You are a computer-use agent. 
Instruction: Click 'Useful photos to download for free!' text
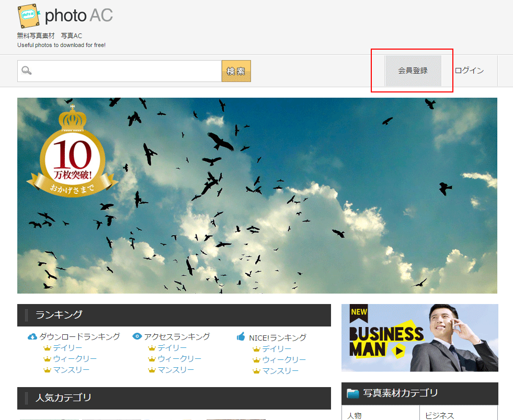[62, 45]
